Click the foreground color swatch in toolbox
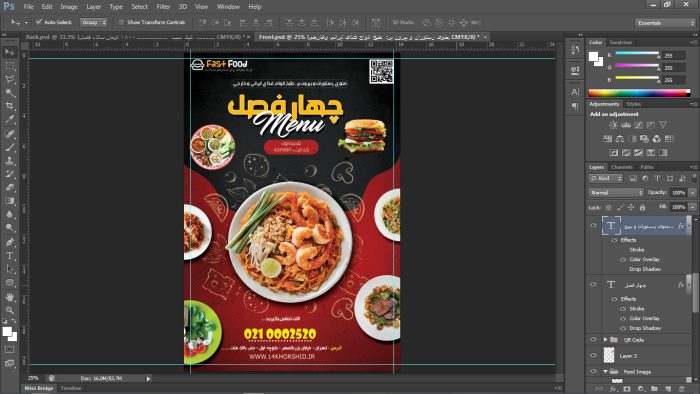The height and width of the screenshot is (394, 700). tap(7, 332)
